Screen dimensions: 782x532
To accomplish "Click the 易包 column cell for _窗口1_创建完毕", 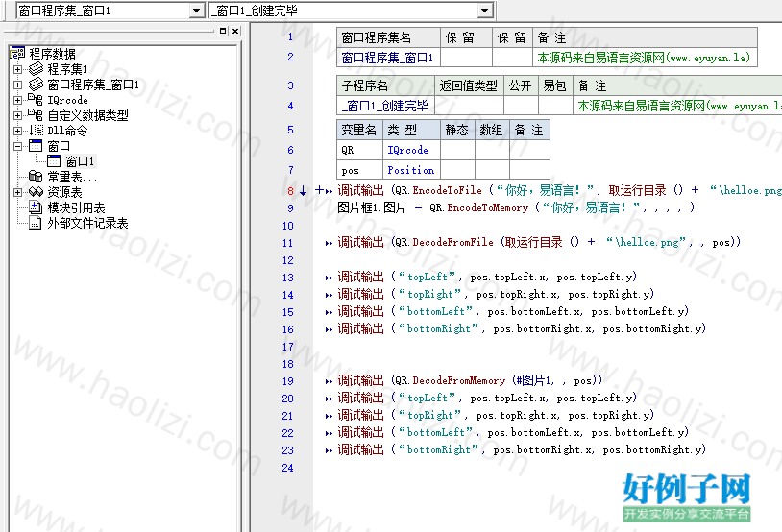I will (555, 106).
